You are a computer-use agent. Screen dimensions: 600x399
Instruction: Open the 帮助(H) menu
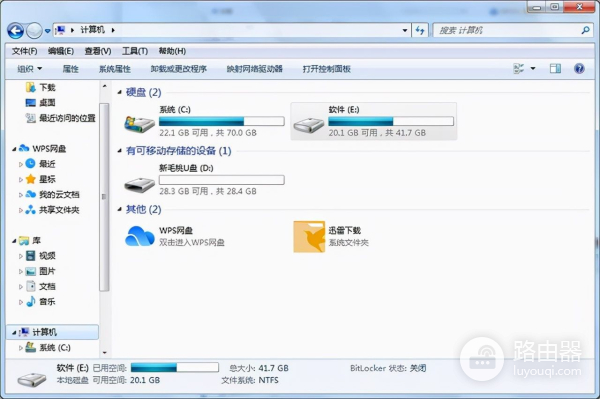click(x=172, y=51)
